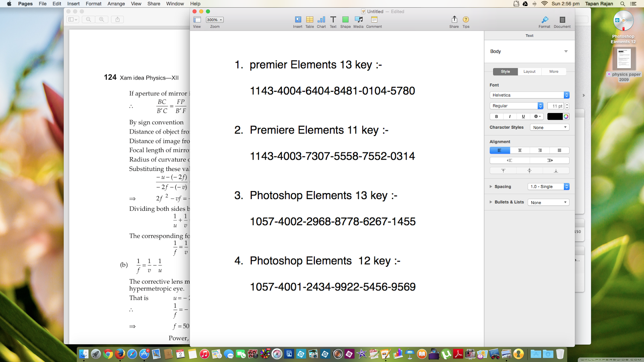
Task: Launch Firefox from the Dock
Action: [x=120, y=354]
